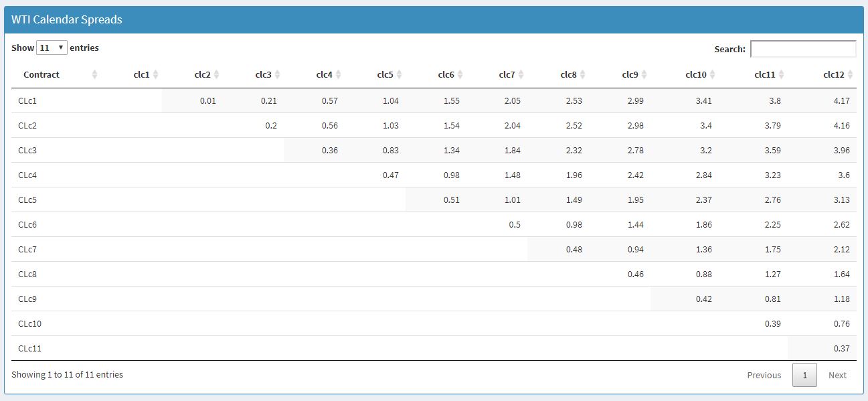Click value 1.95 in CLc5 row
Image resolution: width=868 pixels, height=401 pixels.
[636, 199]
